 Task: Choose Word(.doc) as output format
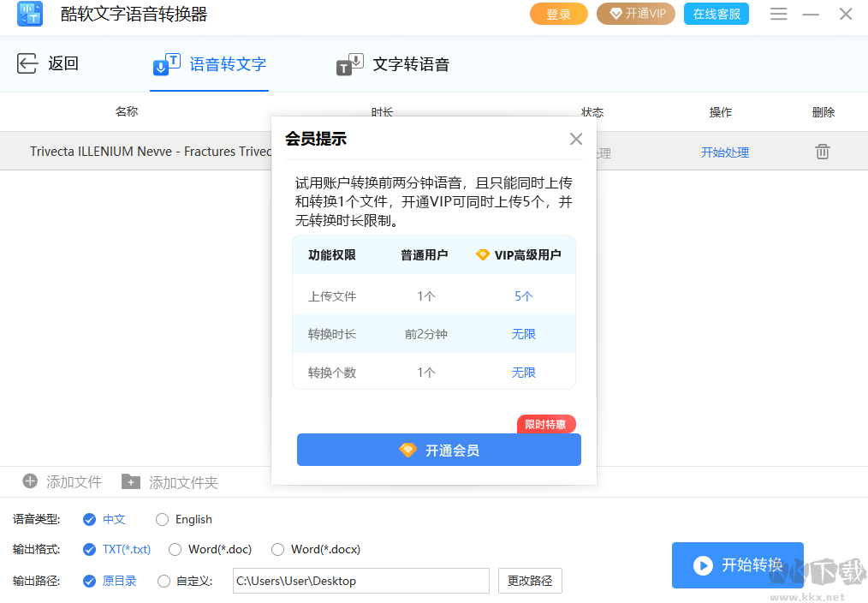[x=175, y=549]
